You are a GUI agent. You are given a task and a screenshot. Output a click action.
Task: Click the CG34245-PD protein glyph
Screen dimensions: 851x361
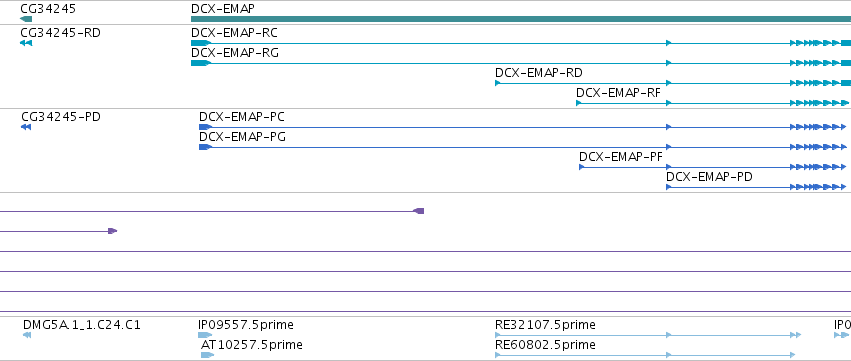(26, 127)
